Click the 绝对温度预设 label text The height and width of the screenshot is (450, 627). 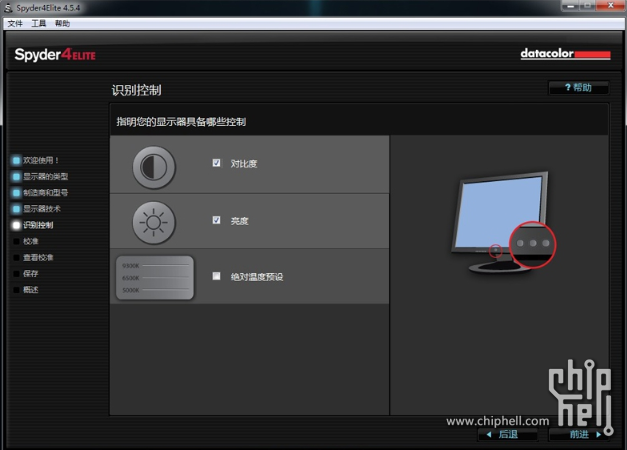257,277
